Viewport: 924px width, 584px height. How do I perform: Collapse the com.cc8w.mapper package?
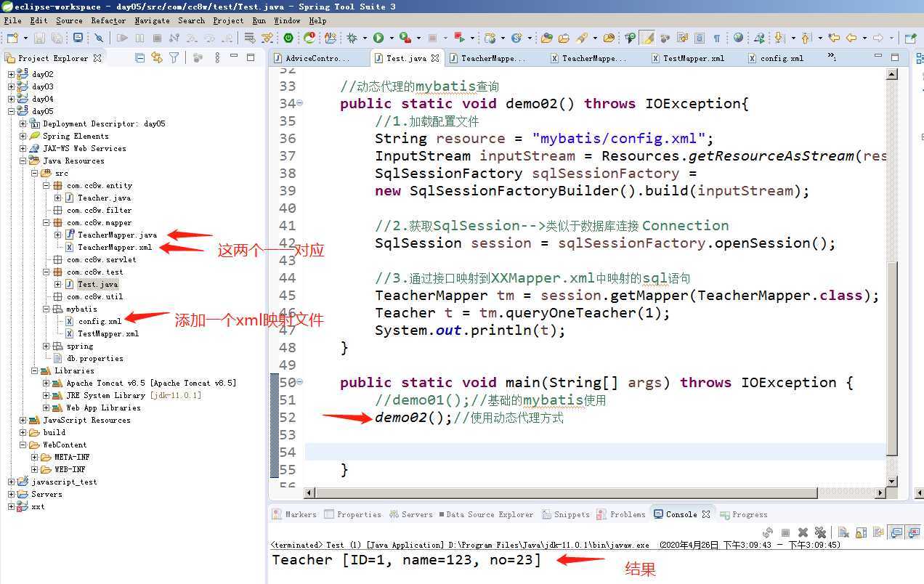pyautogui.click(x=46, y=223)
